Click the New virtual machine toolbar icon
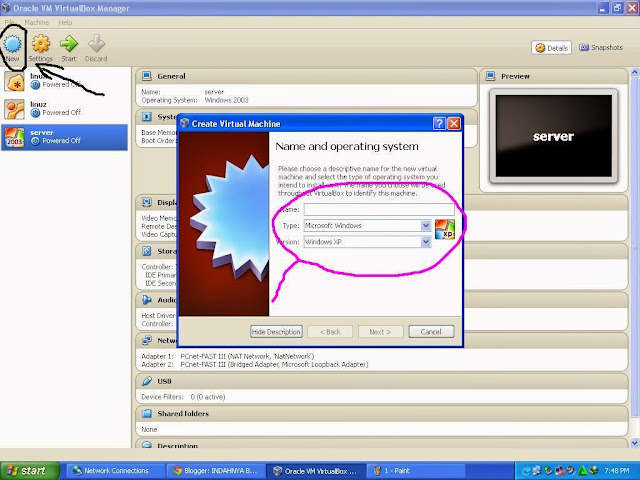Screen dimensions: 640x480 [x=12, y=44]
